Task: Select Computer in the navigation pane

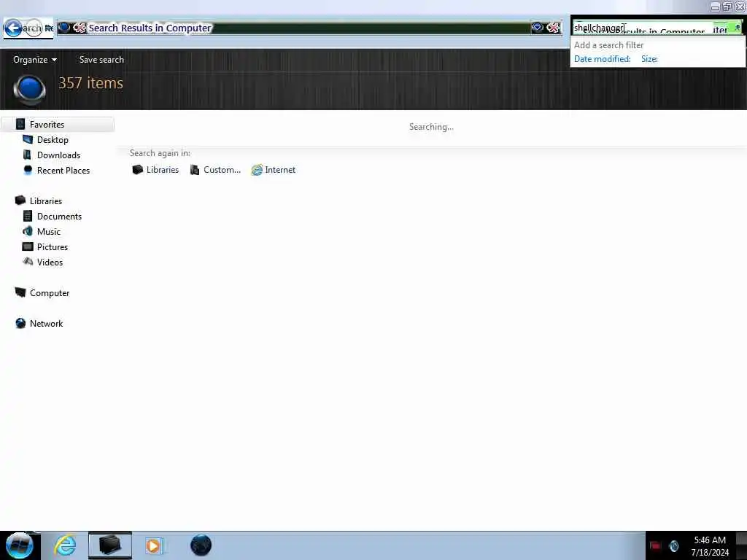Action: coord(50,293)
